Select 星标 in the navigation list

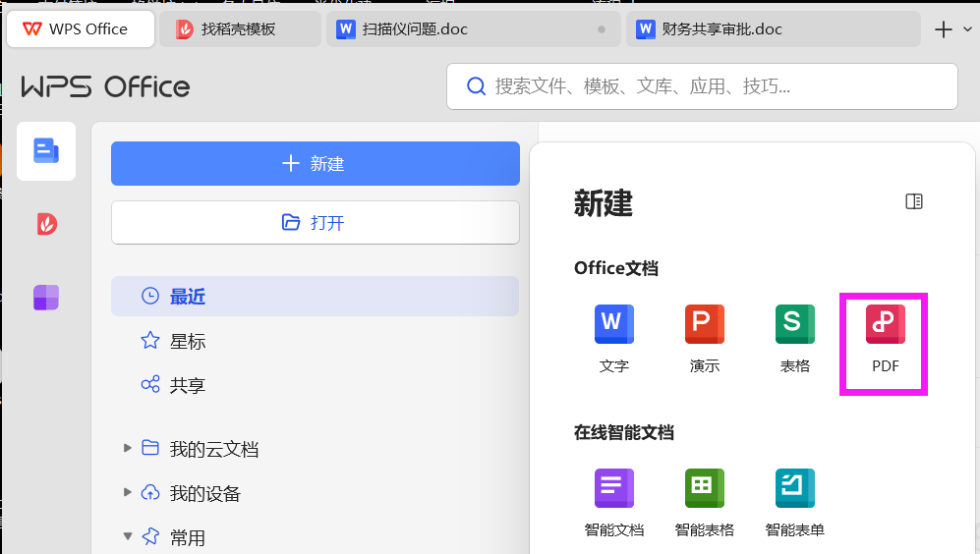click(x=315, y=341)
